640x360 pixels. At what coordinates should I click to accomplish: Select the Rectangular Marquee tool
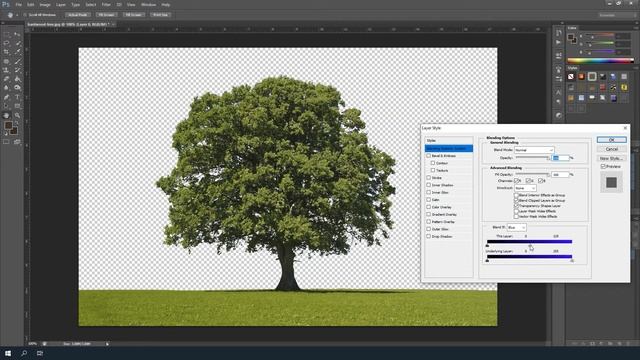click(x=7, y=34)
